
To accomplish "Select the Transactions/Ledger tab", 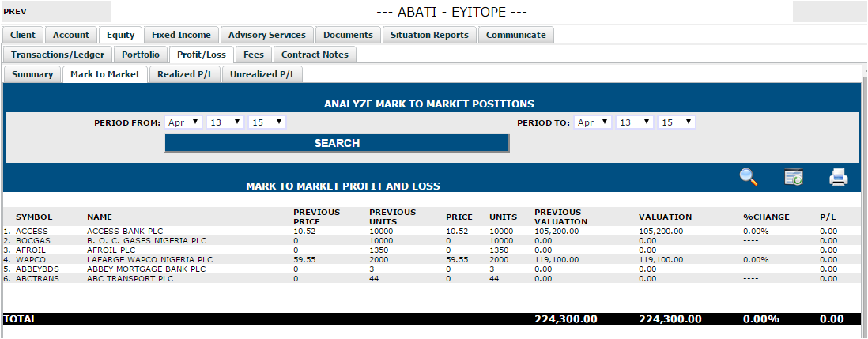I will pos(58,55).
